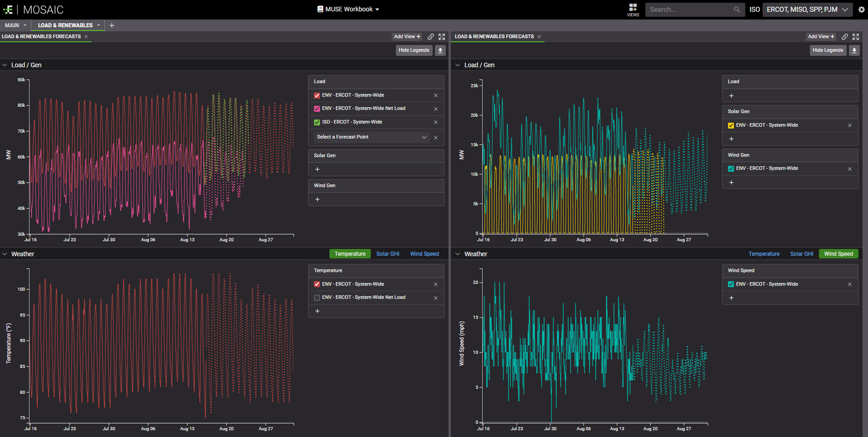Screen dimensions: 868x437
Task: Switch to MAIN tab
Action: [x=12, y=25]
